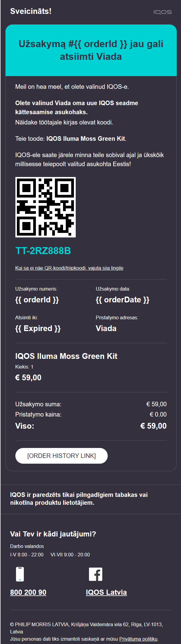Image resolution: width=181 pixels, height=644 pixels.
Task: Select the code TT-2RZ888B
Action: click(43, 251)
